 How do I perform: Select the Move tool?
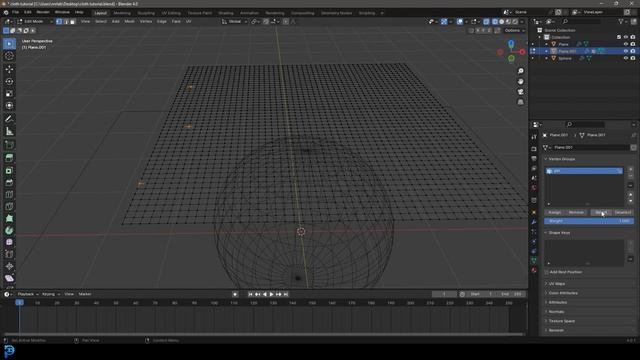(9, 69)
